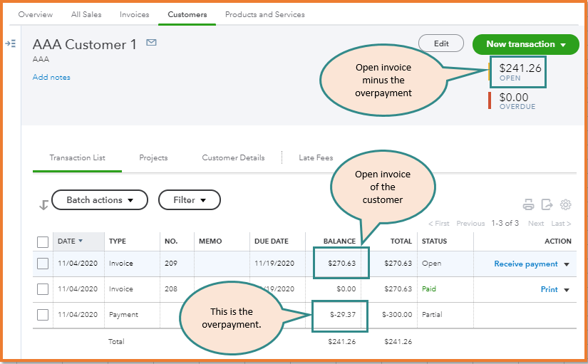Image resolution: width=588 pixels, height=364 pixels.
Task: Click the $270.63 balance of Invoice 209
Action: [341, 264]
